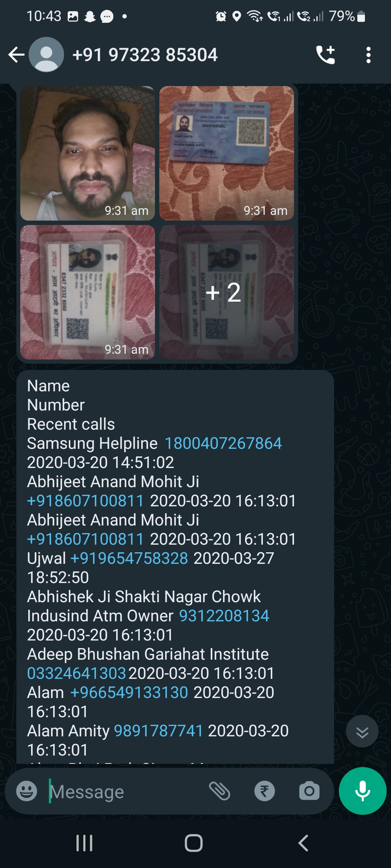The width and height of the screenshot is (391, 868).
Task: Start a call with the phone plus icon
Action: tap(325, 55)
